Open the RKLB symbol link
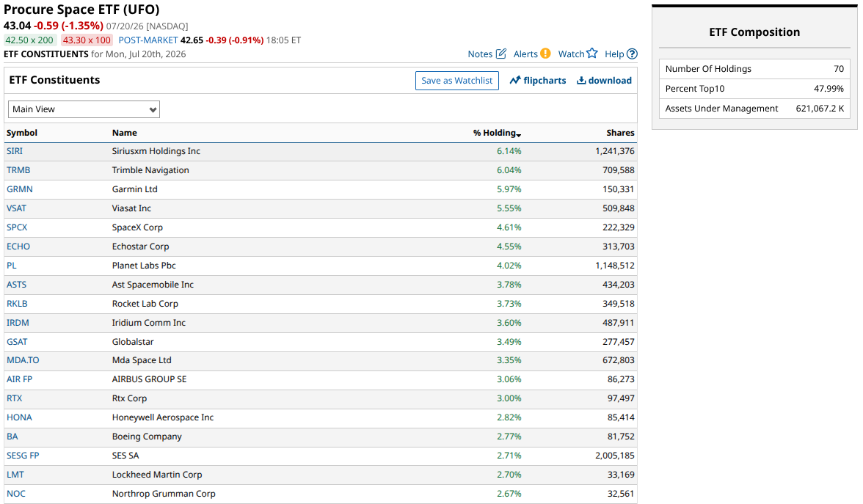 click(x=17, y=303)
